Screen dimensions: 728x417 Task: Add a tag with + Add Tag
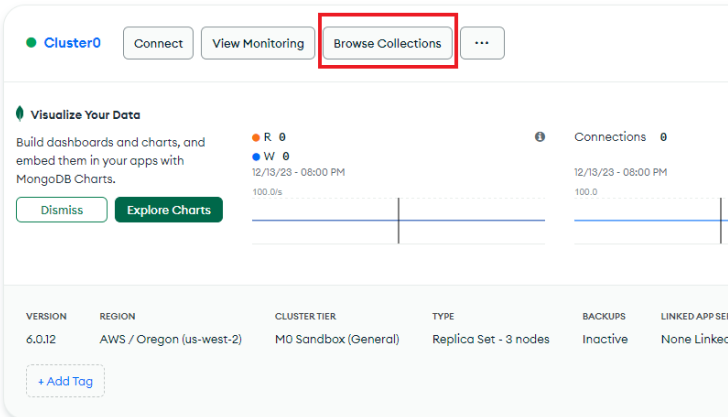[65, 381]
